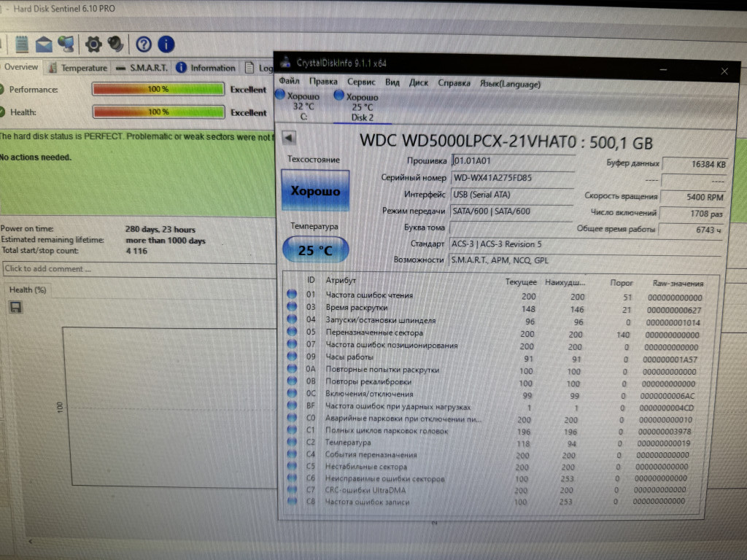Click the Общее время работы value 6743 ч
The width and height of the screenshot is (747, 560).
click(x=691, y=230)
